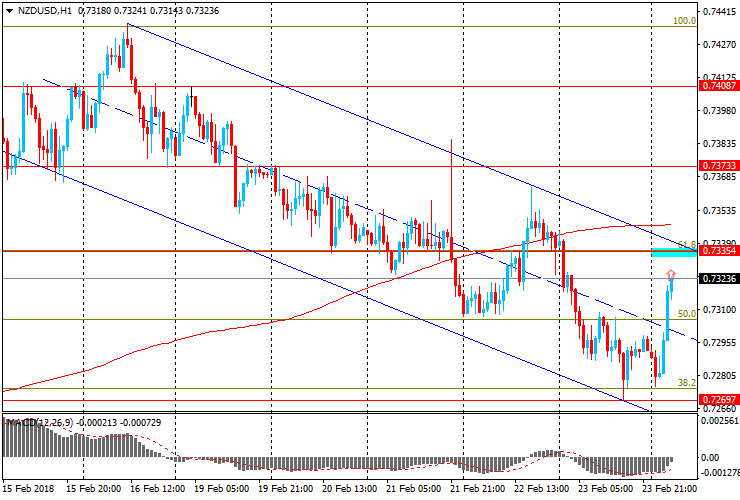Click the MACD scale label -0.001278

[x=719, y=473]
